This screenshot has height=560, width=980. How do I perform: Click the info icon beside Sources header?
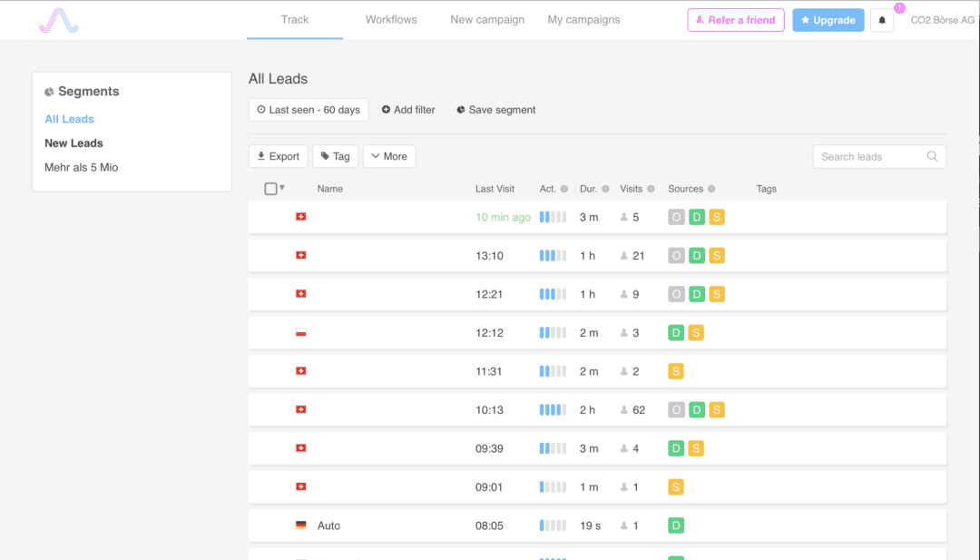coord(711,189)
